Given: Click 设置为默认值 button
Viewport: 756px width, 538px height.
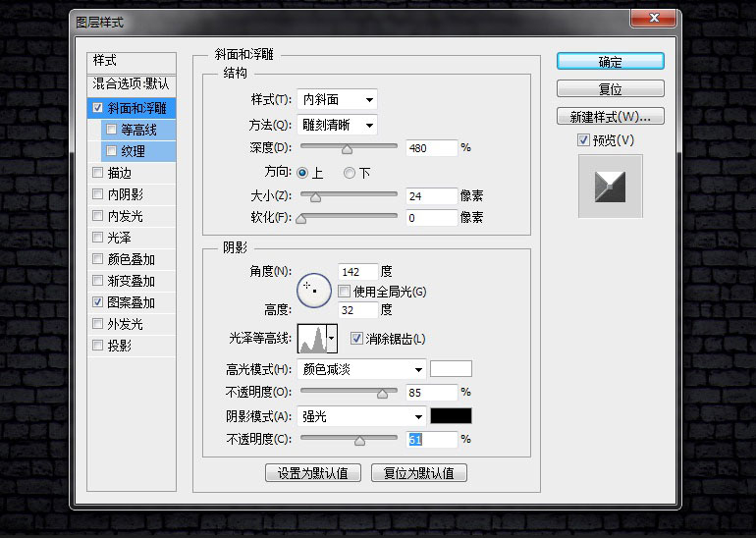Looking at the screenshot, I should pos(313,473).
